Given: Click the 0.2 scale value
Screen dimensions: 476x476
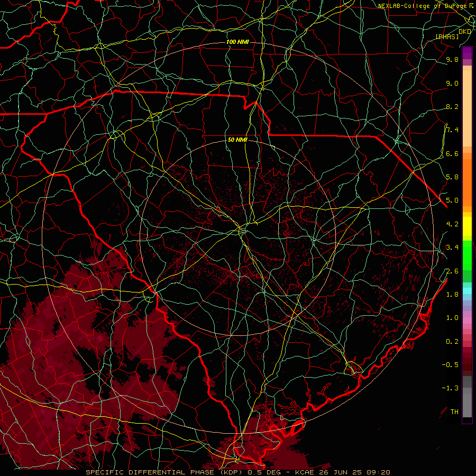Looking at the screenshot, I should 452,342.
